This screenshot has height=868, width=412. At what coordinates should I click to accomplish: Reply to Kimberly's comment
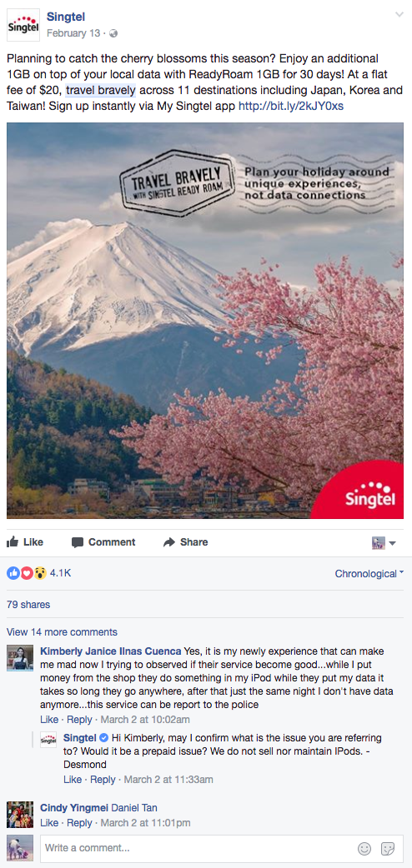79,720
